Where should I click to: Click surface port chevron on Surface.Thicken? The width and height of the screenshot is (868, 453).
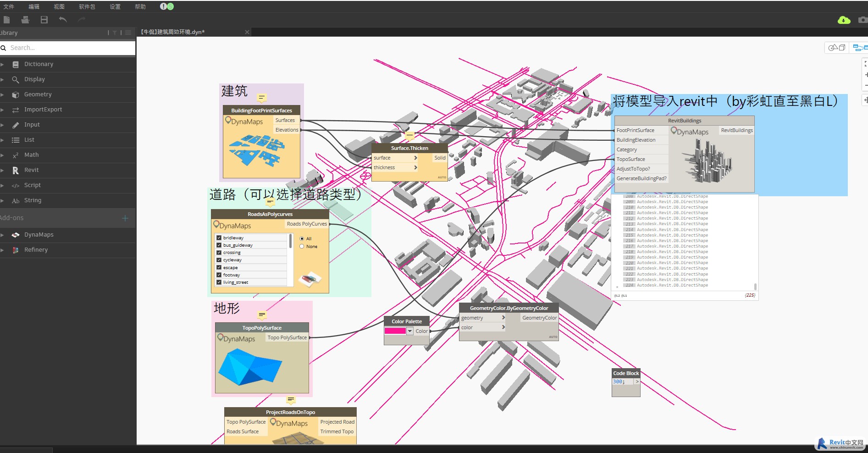[415, 158]
